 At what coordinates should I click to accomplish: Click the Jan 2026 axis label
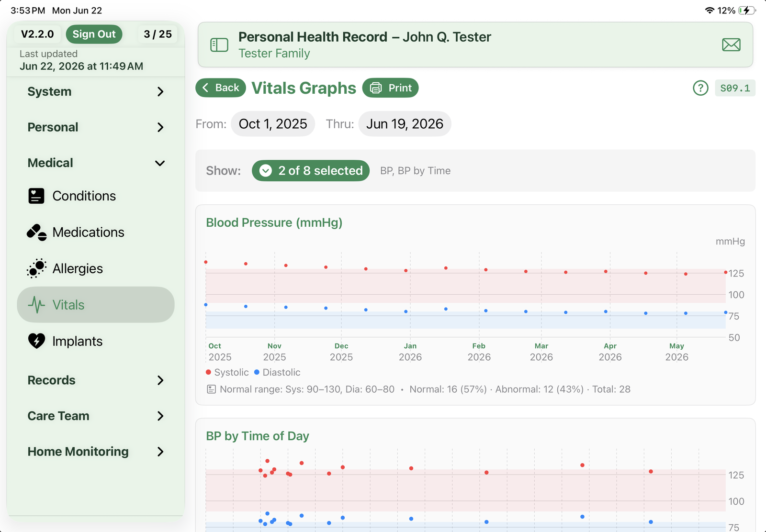[410, 352]
